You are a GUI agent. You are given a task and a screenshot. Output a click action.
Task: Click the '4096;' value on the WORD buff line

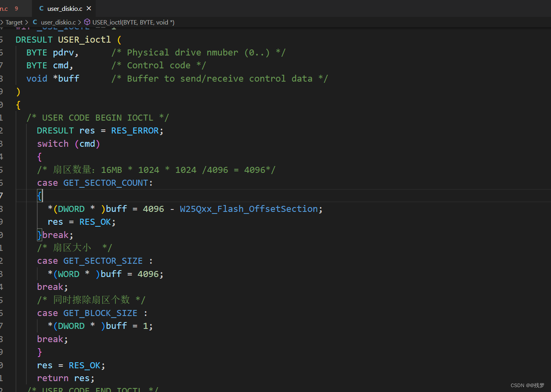(x=151, y=274)
